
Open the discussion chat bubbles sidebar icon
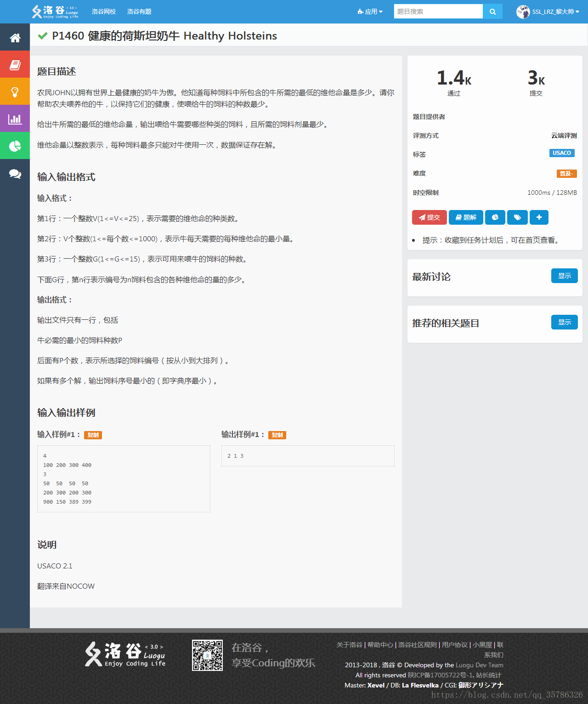tap(15, 173)
